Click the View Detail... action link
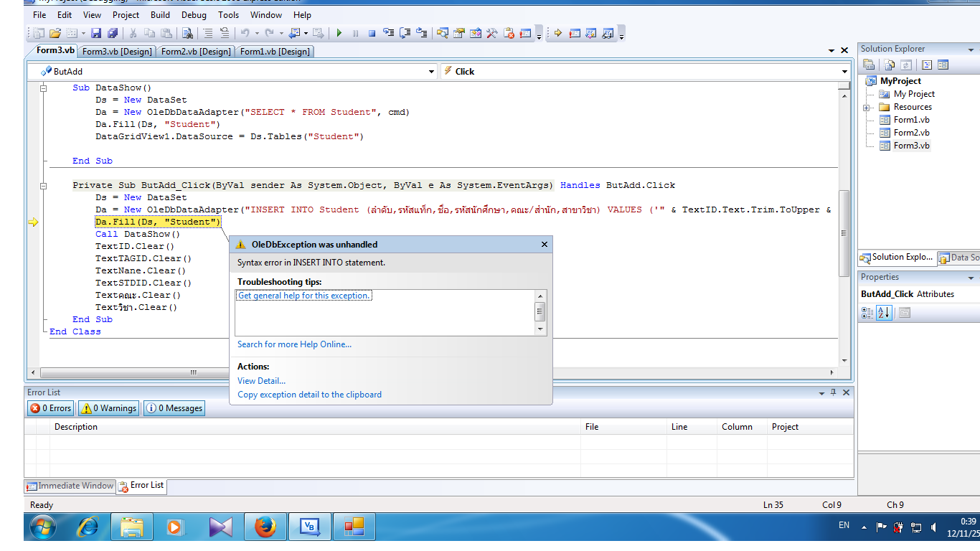The width and height of the screenshot is (980, 551). pyautogui.click(x=261, y=381)
